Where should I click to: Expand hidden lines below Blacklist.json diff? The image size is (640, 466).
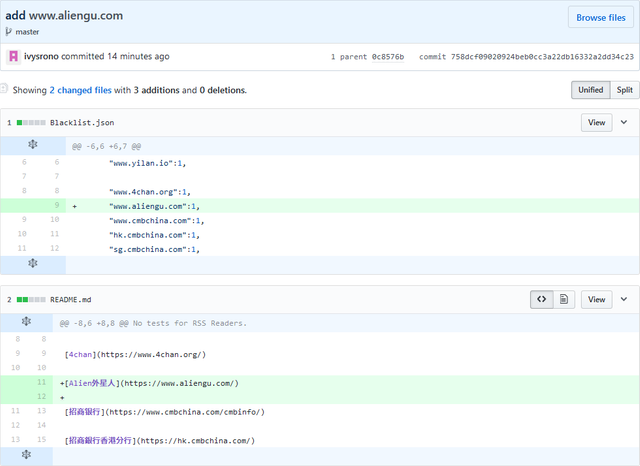tap(32, 263)
